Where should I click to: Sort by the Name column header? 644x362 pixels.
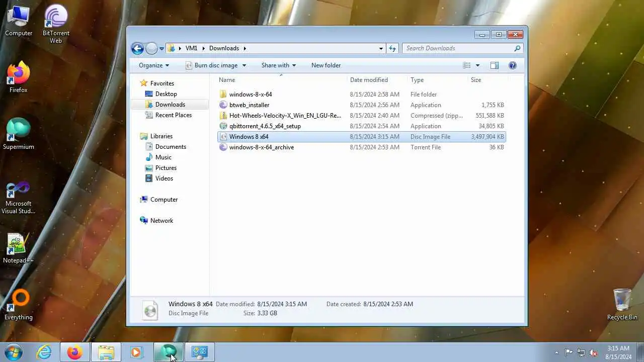point(282,80)
